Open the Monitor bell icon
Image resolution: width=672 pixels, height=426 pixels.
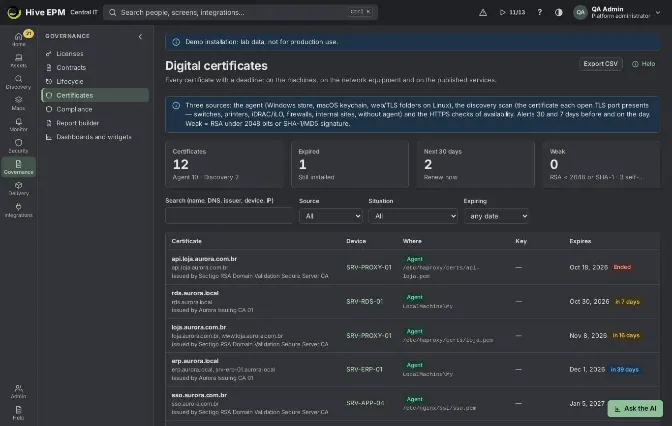tap(18, 125)
